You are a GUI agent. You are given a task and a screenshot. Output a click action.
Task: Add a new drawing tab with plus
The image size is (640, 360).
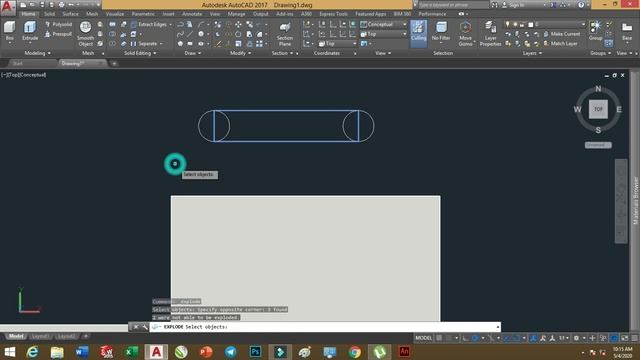click(x=114, y=63)
